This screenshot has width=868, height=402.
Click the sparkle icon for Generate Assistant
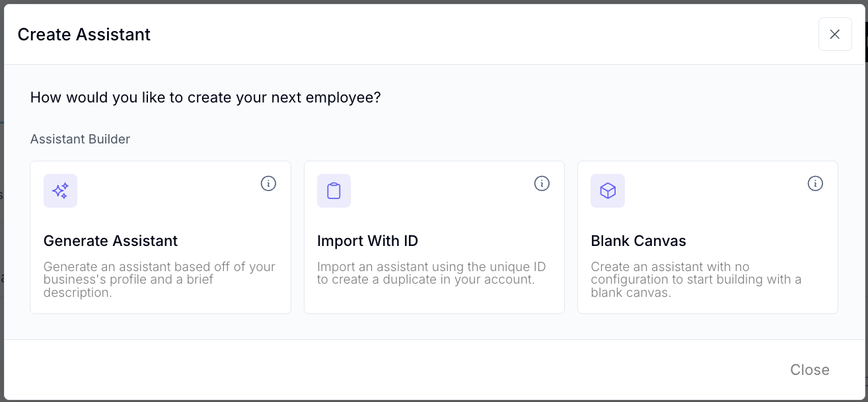click(60, 191)
